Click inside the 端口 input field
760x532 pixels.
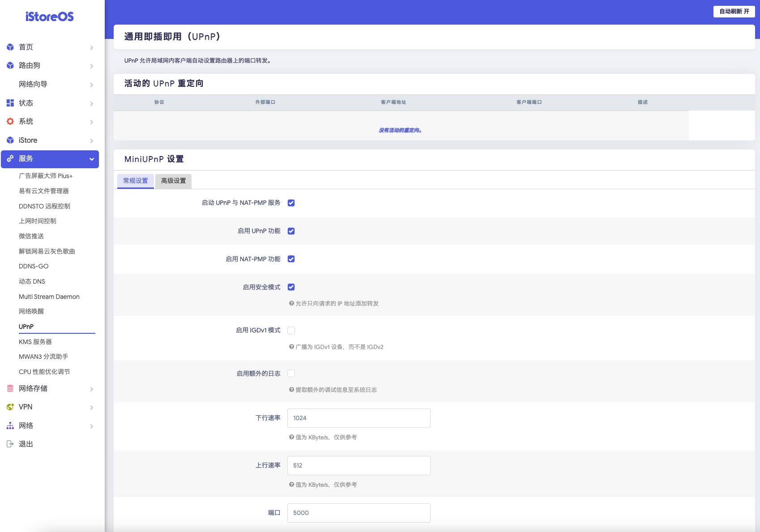click(358, 513)
